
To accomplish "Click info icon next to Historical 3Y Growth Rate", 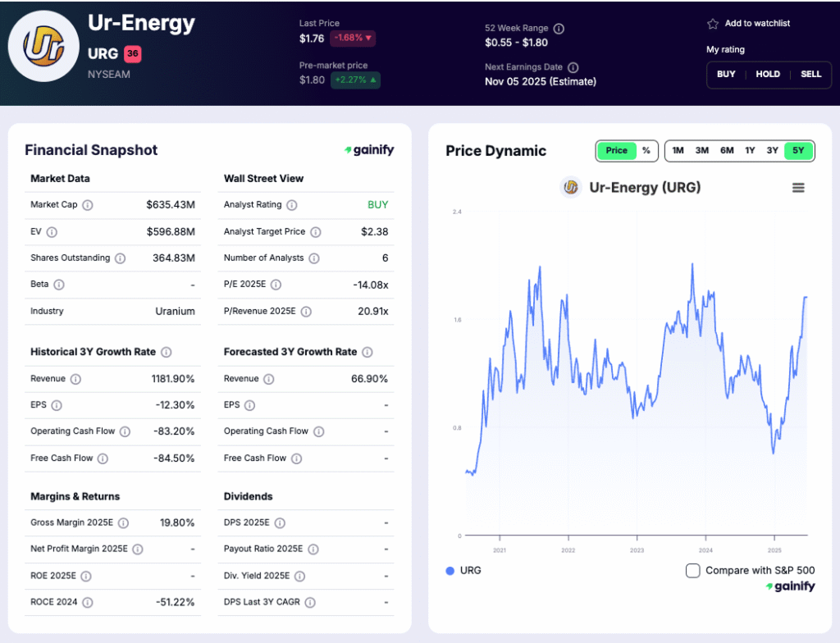I will click(x=167, y=352).
